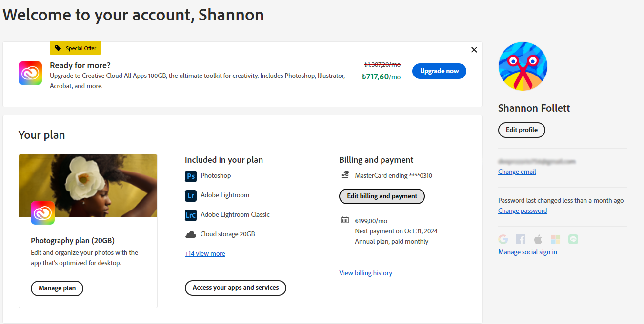644x324 pixels.
Task: Click the Facebook social sign-in icon
Action: click(x=521, y=239)
